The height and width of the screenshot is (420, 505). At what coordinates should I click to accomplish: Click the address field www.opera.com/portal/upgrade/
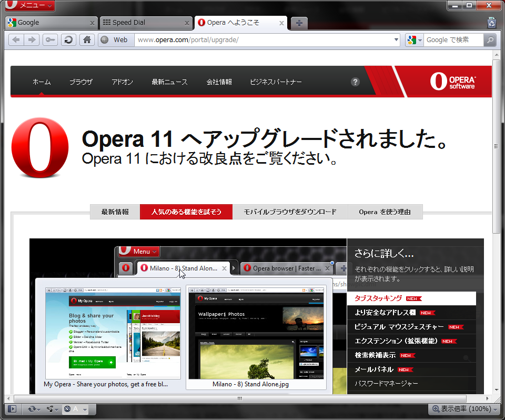coord(264,39)
